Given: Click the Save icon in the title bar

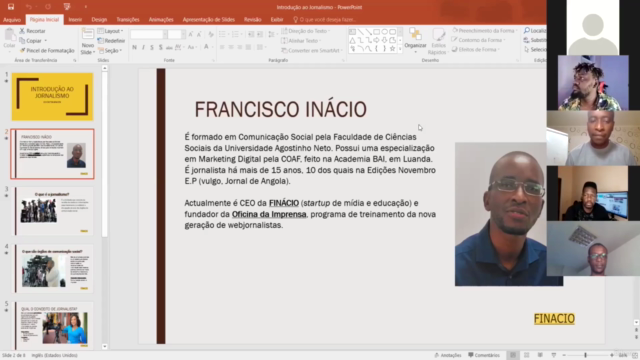Looking at the screenshot, I should point(11,7).
